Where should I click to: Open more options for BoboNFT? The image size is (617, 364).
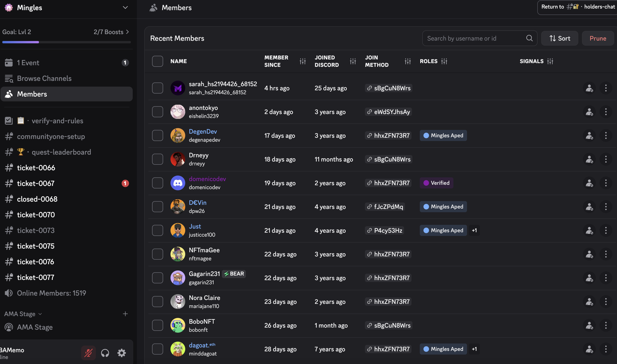(x=606, y=325)
